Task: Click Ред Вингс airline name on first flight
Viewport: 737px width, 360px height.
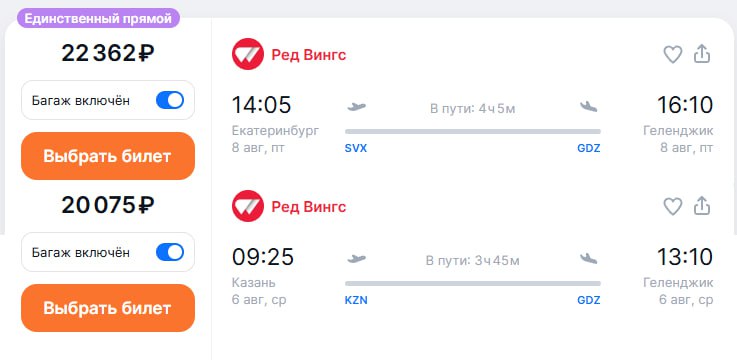Action: (308, 55)
